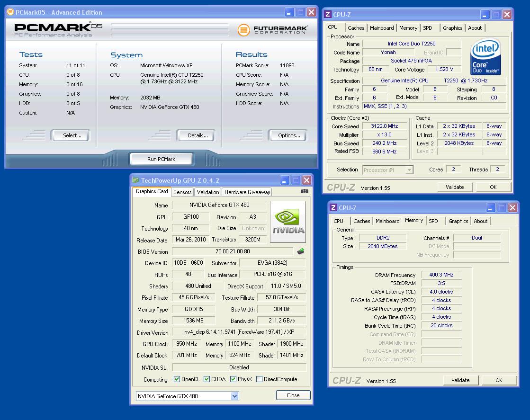Click the Subvendor value EVGA (3842)
This screenshot has height=420, width=530.
272,263
